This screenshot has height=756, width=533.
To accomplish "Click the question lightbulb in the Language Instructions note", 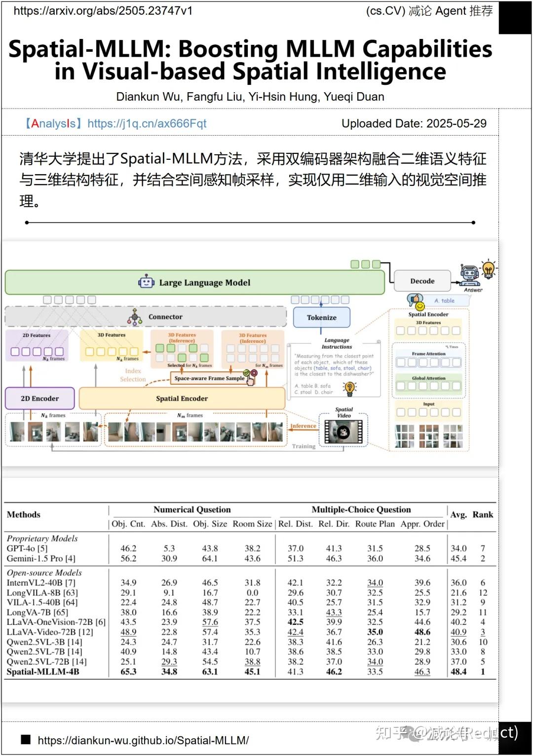I will [x=350, y=388].
